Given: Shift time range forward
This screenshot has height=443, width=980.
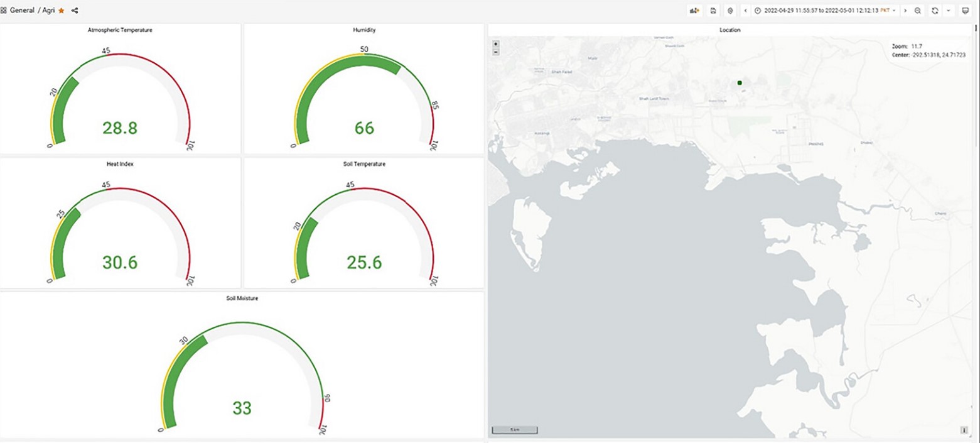Looking at the screenshot, I should (x=905, y=11).
